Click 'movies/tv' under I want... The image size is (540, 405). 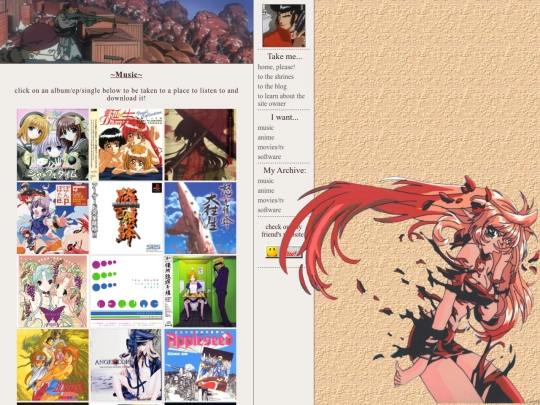click(x=271, y=147)
